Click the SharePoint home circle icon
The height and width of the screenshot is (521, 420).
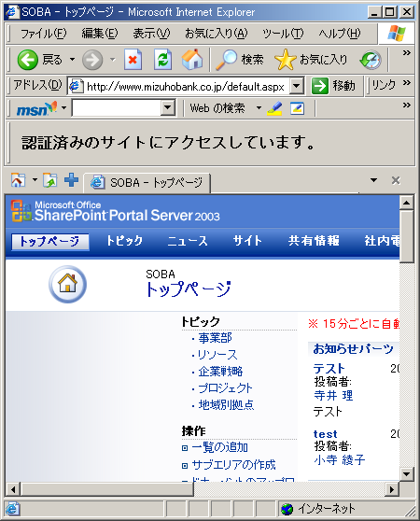coord(68,285)
